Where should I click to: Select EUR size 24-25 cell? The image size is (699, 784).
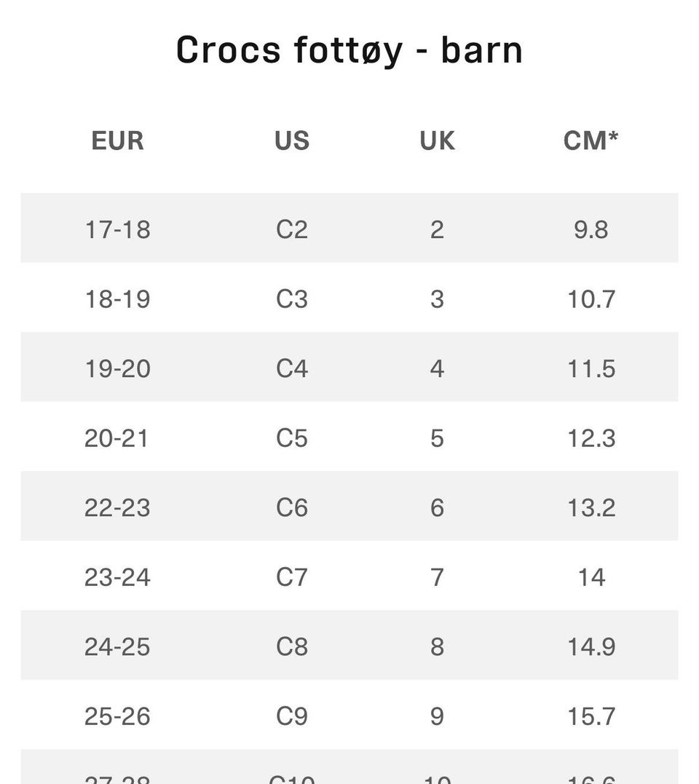[x=118, y=646]
